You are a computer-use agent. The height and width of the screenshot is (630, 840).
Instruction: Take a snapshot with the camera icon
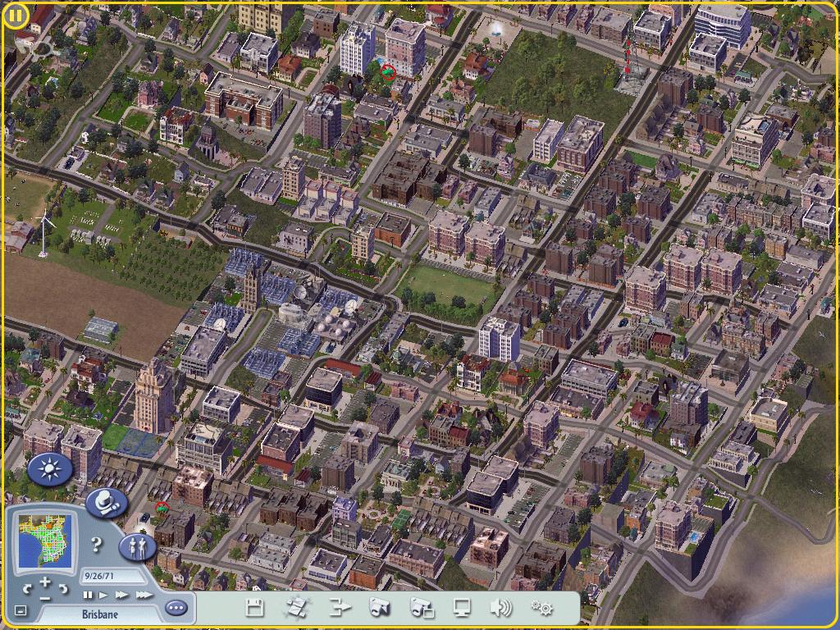tap(378, 608)
